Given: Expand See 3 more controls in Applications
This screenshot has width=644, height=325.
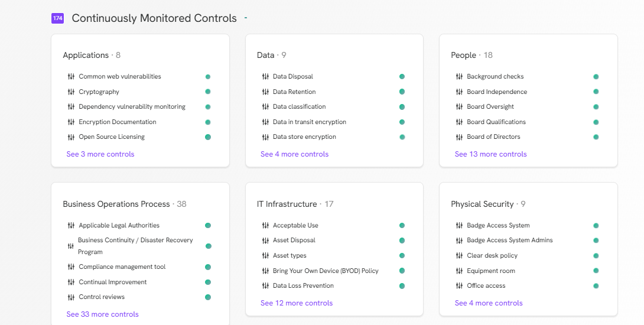Looking at the screenshot, I should point(100,154).
